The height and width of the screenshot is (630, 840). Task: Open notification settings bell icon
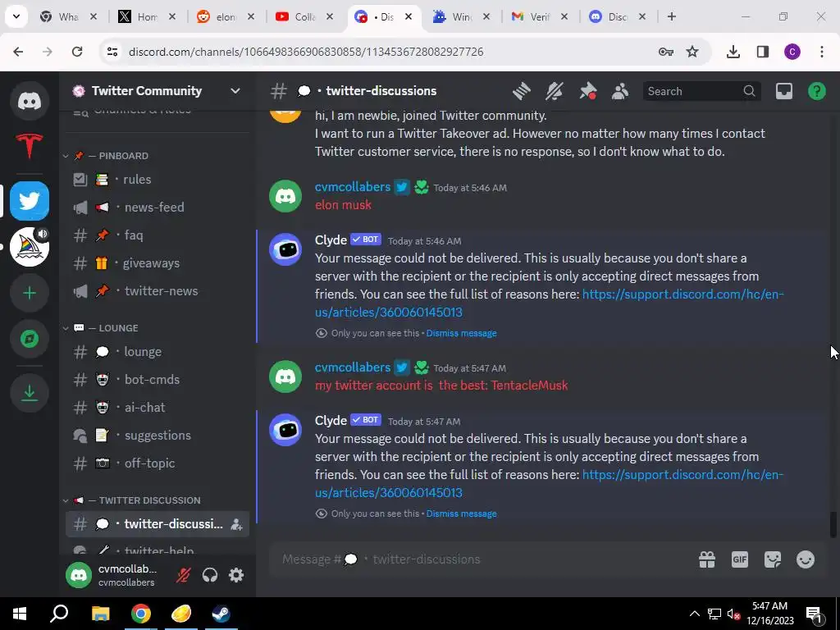click(x=555, y=91)
